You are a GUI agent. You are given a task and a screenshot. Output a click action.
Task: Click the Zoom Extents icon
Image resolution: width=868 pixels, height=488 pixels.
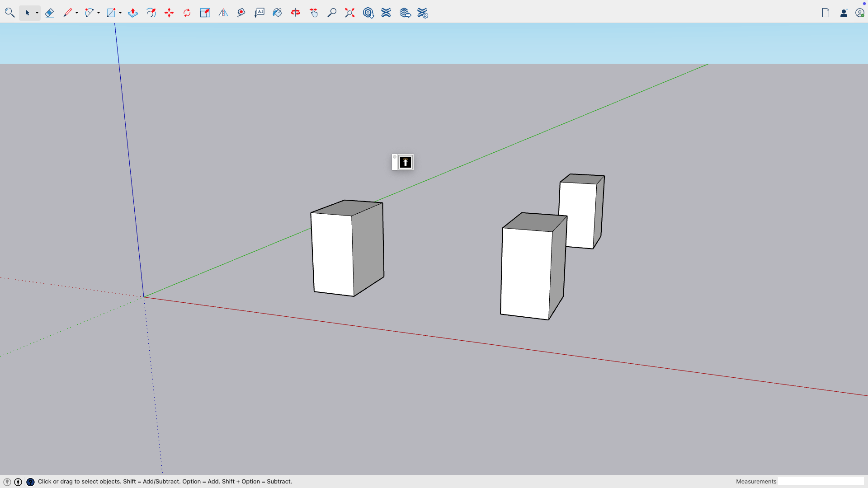[349, 13]
